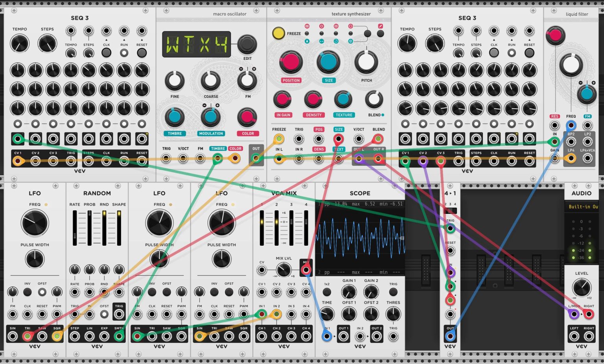The width and height of the screenshot is (604, 364).
Task: Click the texture synthesizer FREEZE input jack
Action: pos(279,138)
